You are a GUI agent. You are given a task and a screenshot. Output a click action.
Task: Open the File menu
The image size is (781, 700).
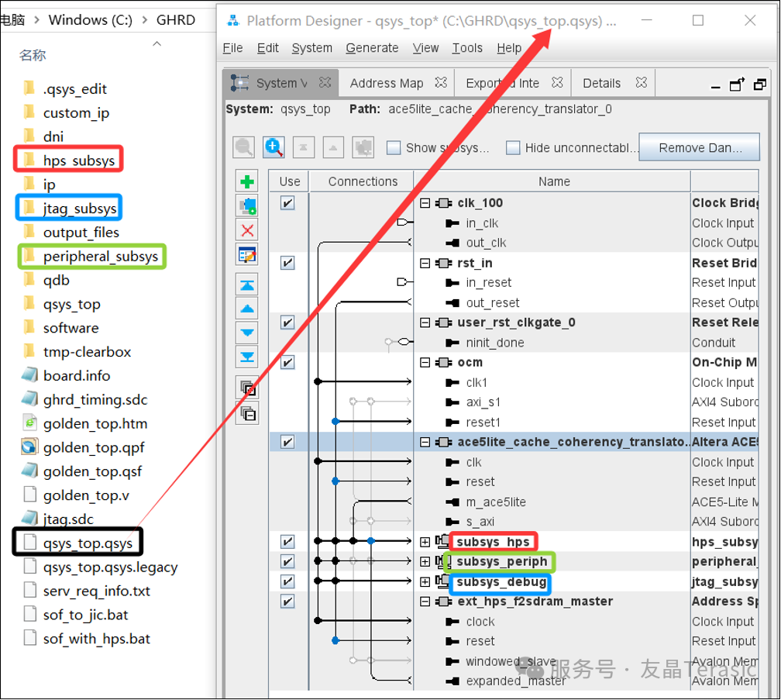[x=232, y=48]
